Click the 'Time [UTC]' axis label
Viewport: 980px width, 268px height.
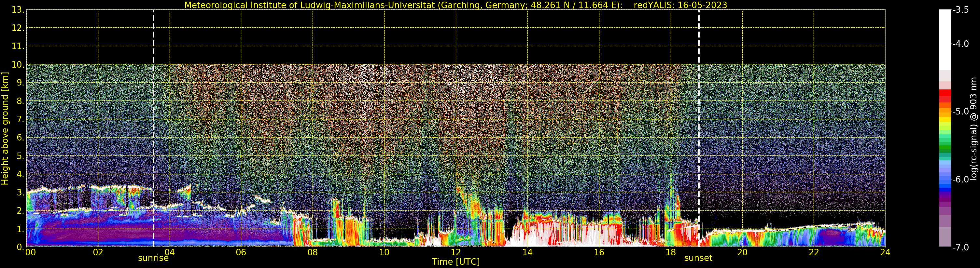pos(456,262)
